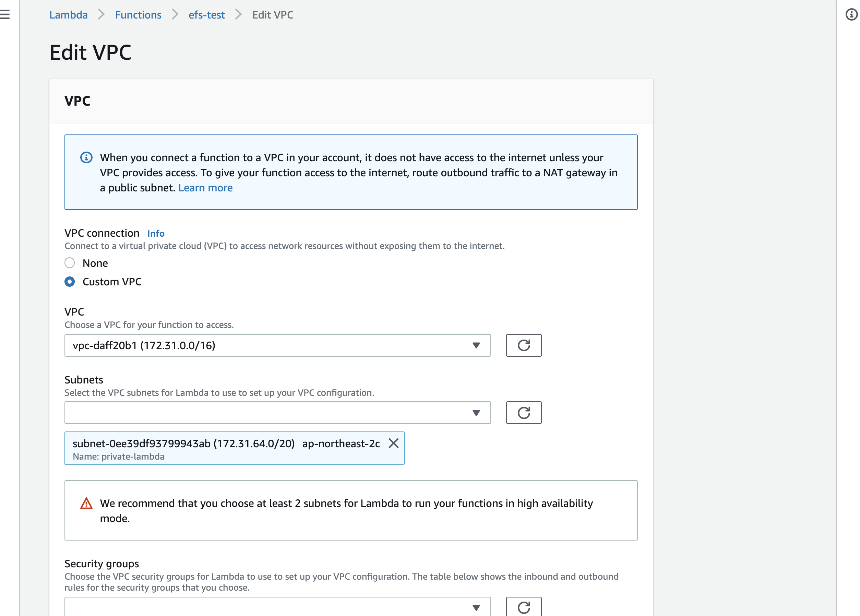Select the Custom VPC radio button
Image resolution: width=860 pixels, height=616 pixels.
coord(70,282)
